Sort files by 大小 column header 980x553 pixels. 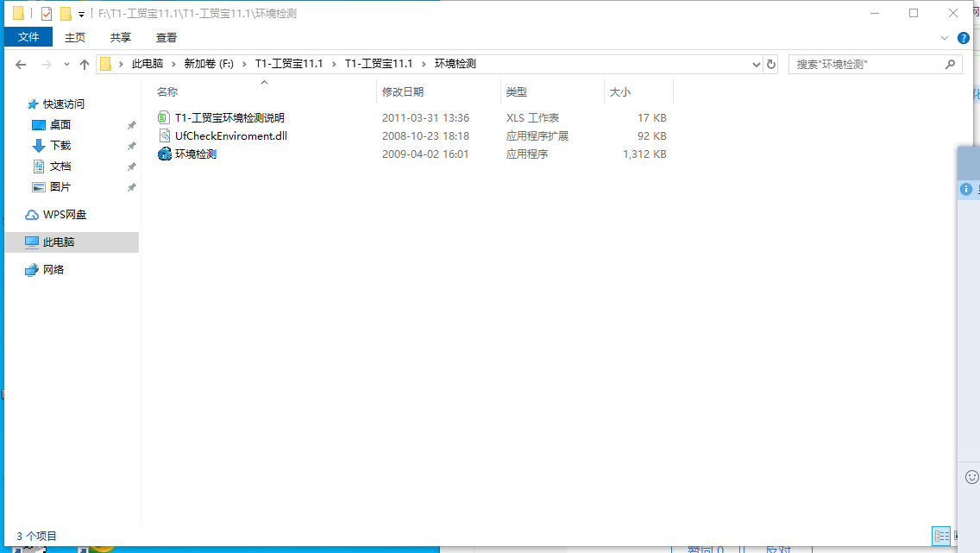pos(620,91)
